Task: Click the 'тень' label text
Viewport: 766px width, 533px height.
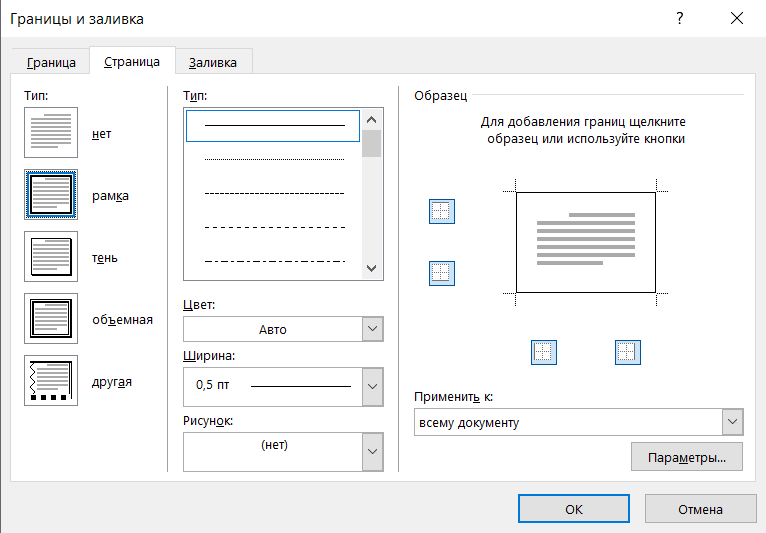Action: [105, 258]
